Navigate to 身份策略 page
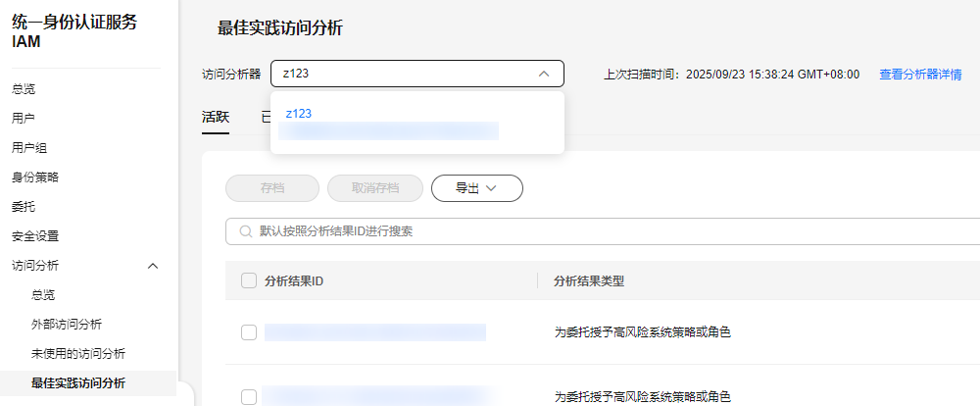The image size is (980, 406). point(35,178)
